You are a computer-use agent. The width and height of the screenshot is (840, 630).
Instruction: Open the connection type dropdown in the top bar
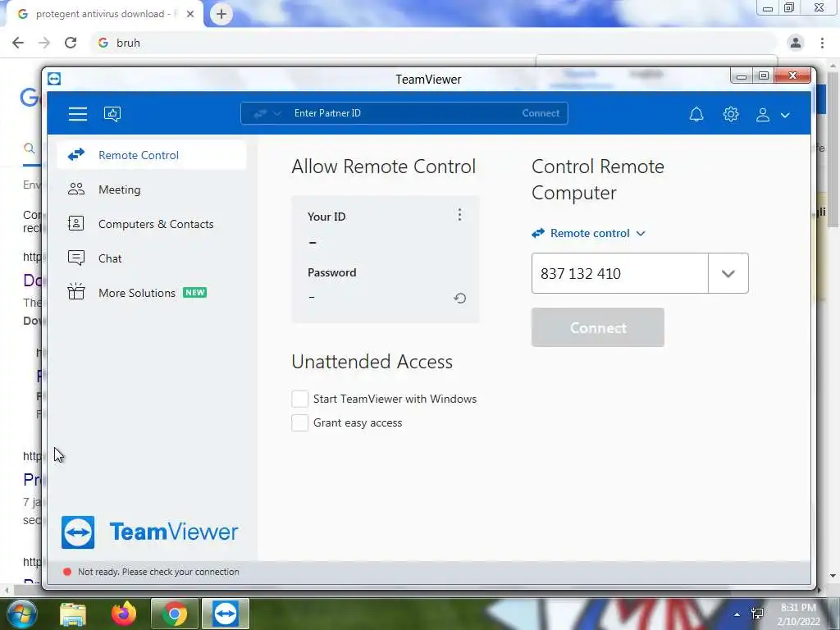point(267,113)
